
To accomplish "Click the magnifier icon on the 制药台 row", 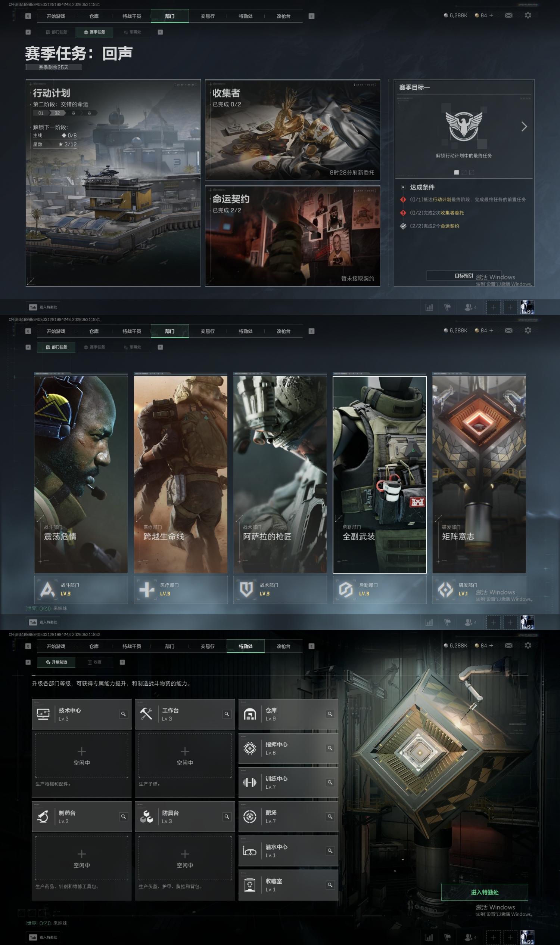I will click(124, 816).
